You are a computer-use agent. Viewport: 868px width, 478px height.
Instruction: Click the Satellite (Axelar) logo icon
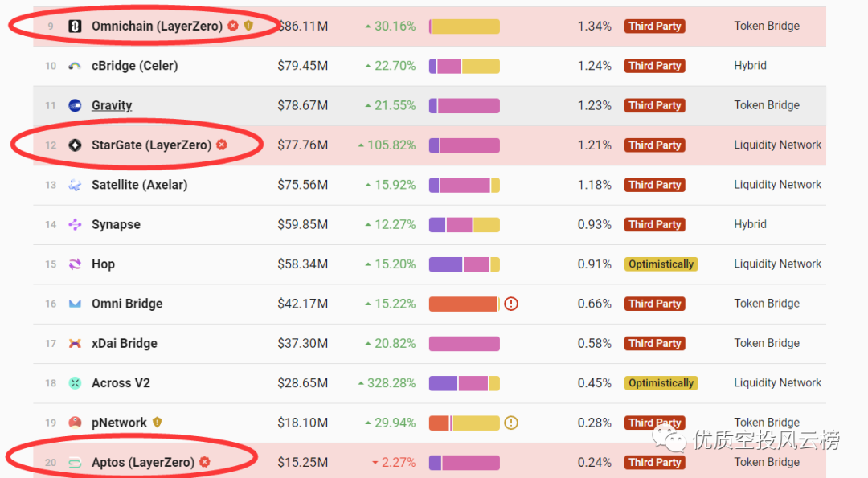pos(75,185)
